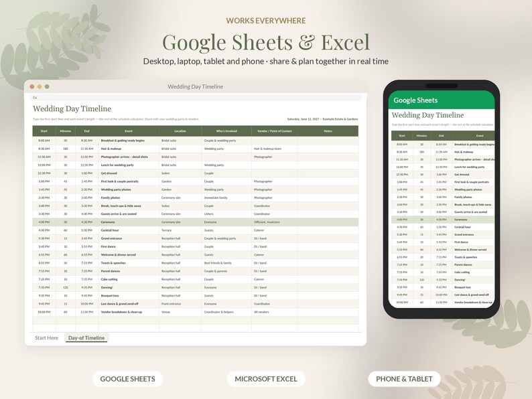Select the Location column header in desktop sheet
Image resolution: width=532 pixels, height=399 pixels.
[180, 131]
